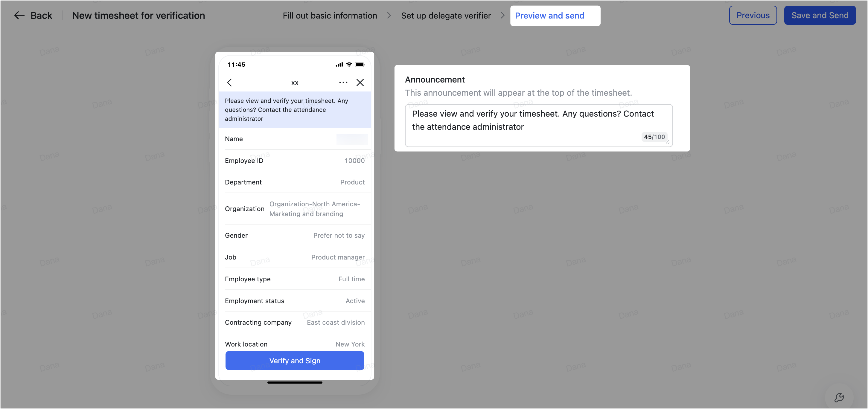Close the phone preview with X icon
Screen dimensions: 868x409
click(360, 83)
